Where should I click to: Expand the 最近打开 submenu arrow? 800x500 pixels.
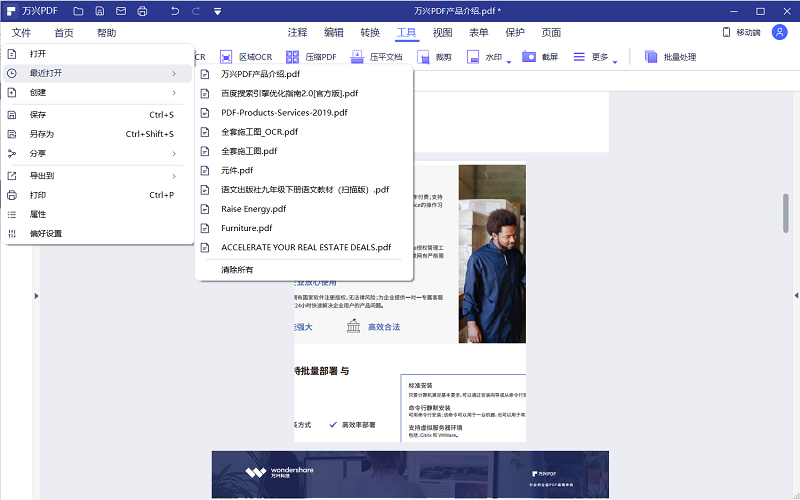click(174, 73)
